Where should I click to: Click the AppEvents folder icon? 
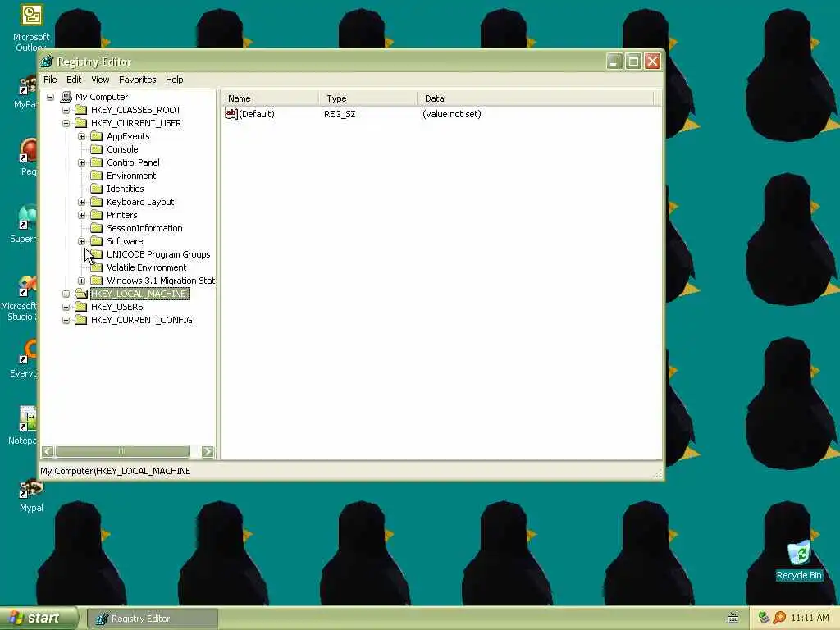(97, 136)
